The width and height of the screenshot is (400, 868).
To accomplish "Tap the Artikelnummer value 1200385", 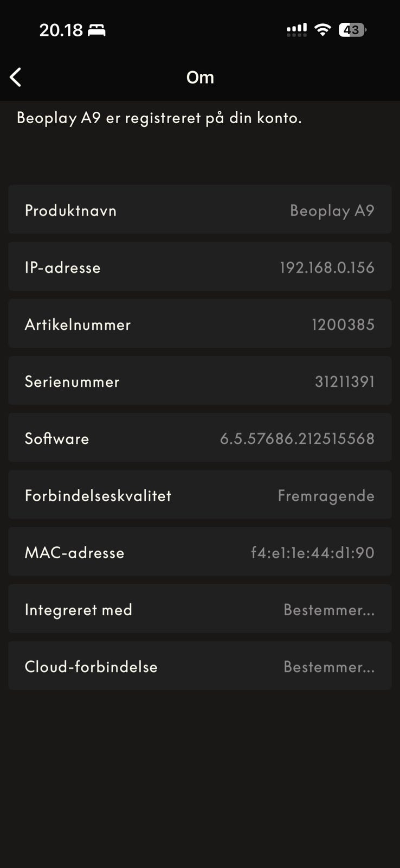I will click(343, 324).
